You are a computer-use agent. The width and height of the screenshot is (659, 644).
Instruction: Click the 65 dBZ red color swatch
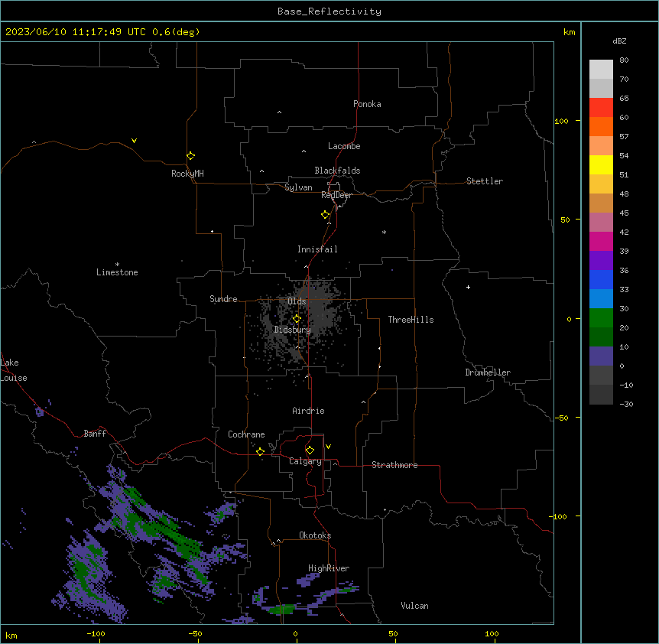coord(601,107)
